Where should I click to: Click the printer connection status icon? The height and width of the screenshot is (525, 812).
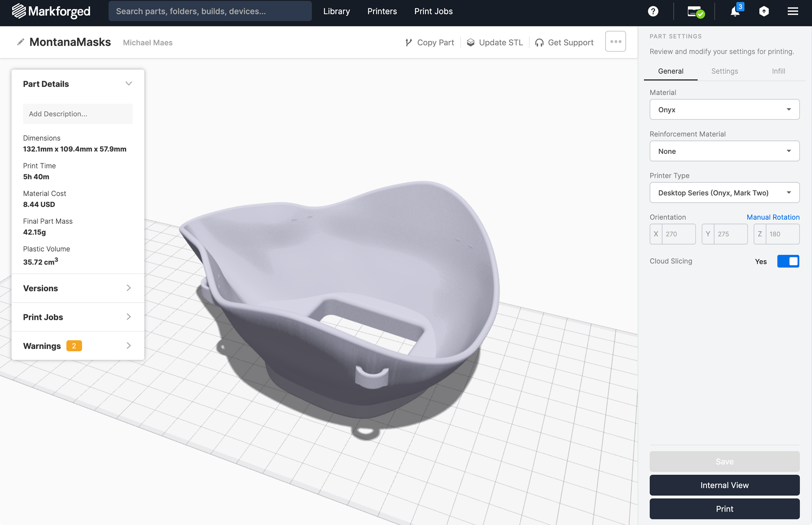click(695, 12)
